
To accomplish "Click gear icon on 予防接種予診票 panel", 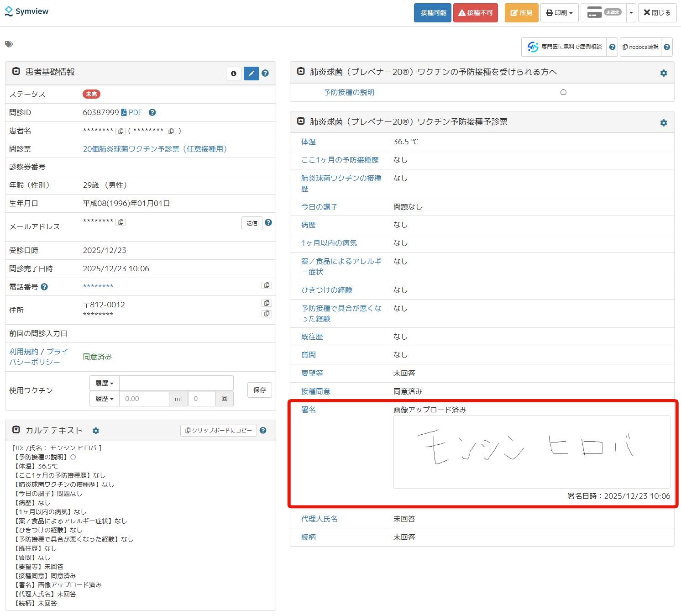I will pos(664,123).
